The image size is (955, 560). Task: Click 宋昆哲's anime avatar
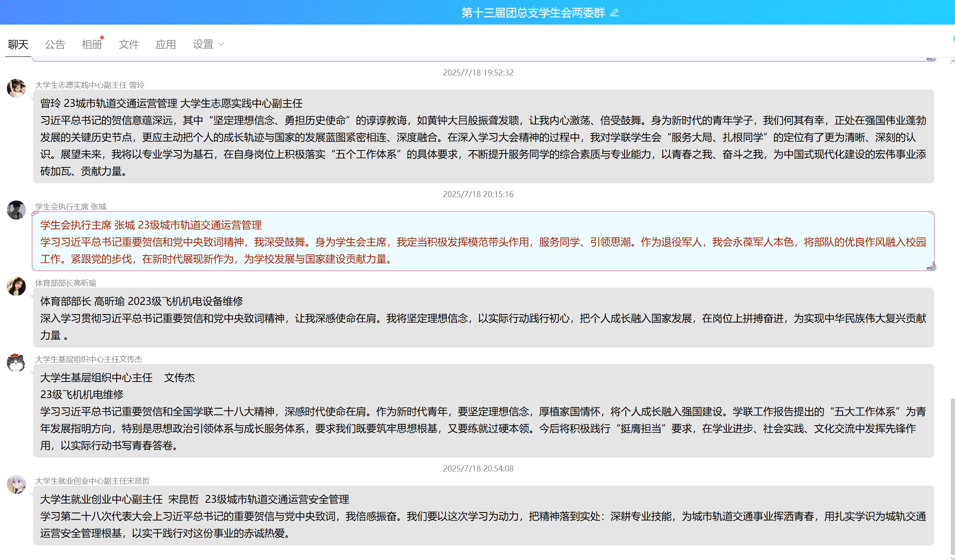coord(16,484)
